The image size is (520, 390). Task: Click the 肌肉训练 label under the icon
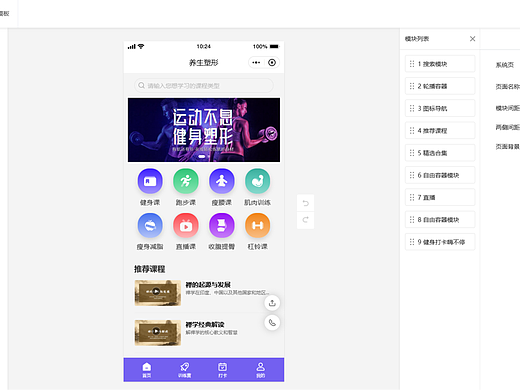(257, 202)
